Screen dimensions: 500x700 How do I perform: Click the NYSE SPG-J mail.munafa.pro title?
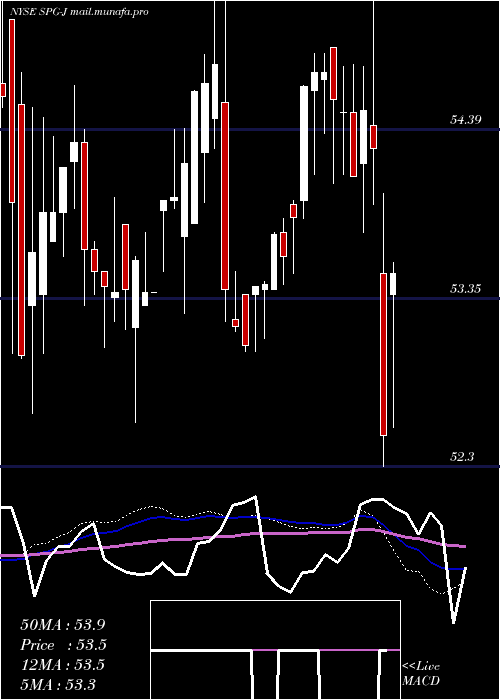[79, 12]
